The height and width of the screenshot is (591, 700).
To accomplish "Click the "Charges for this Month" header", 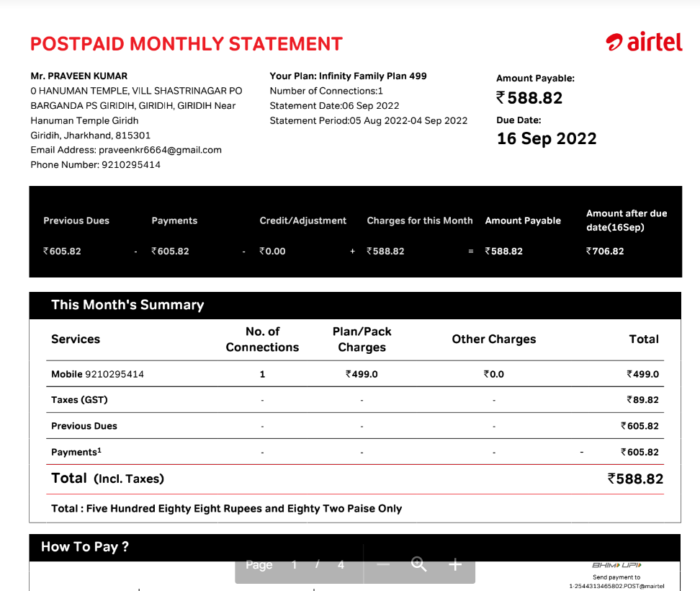I will [420, 221].
